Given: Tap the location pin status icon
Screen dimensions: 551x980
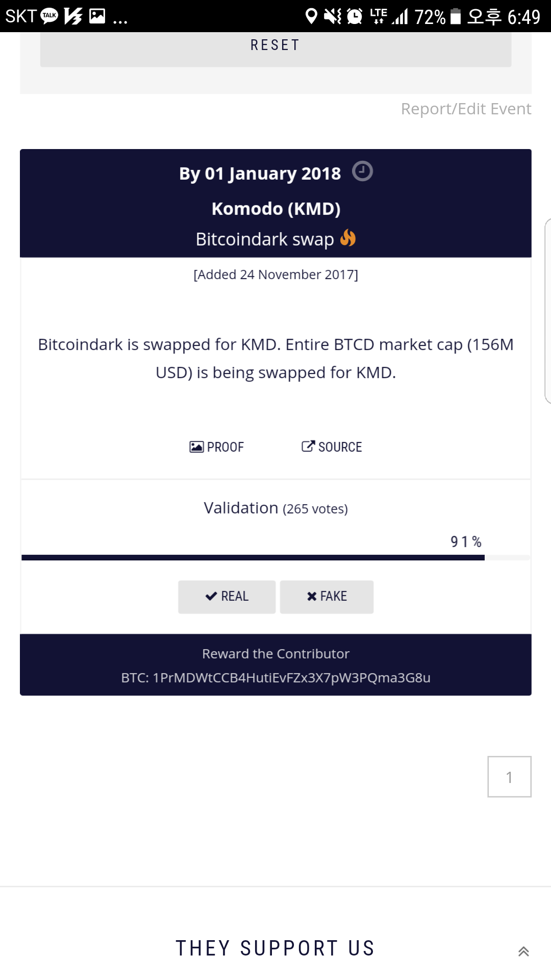Looking at the screenshot, I should 311,16.
